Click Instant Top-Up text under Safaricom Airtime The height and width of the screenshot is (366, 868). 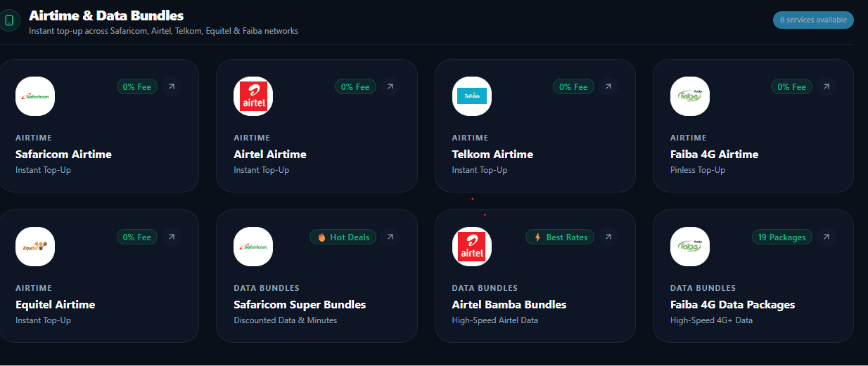pos(43,170)
